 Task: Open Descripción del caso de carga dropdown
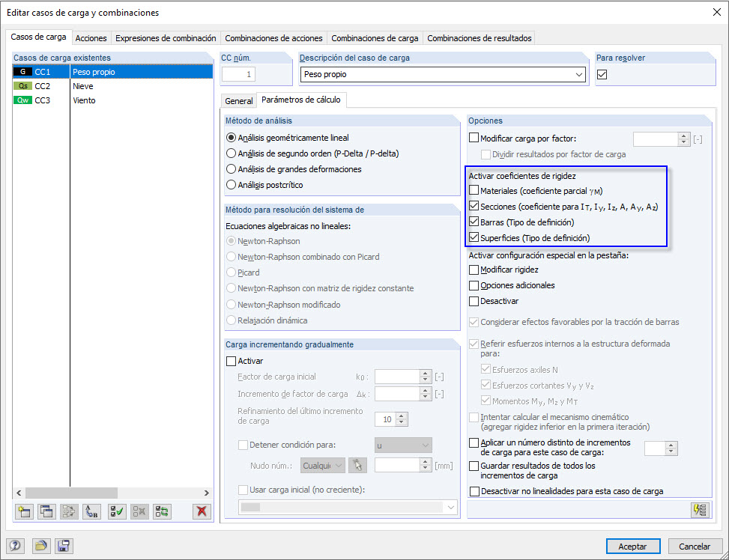(x=579, y=74)
